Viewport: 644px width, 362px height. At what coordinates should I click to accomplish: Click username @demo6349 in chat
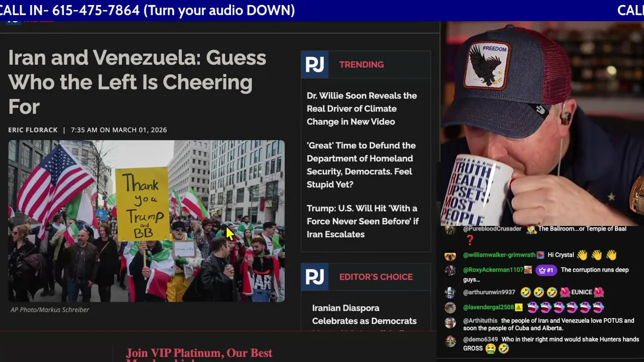pos(480,339)
